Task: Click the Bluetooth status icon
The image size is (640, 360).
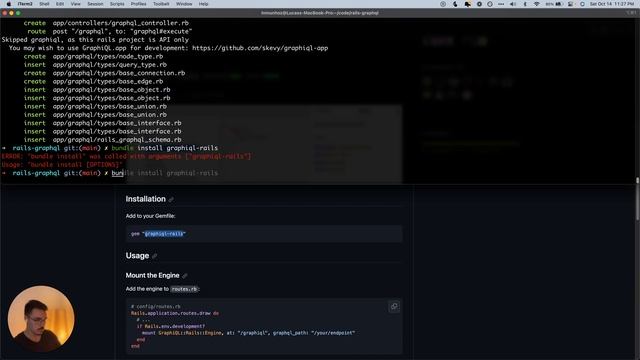Action: (x=525, y=4)
